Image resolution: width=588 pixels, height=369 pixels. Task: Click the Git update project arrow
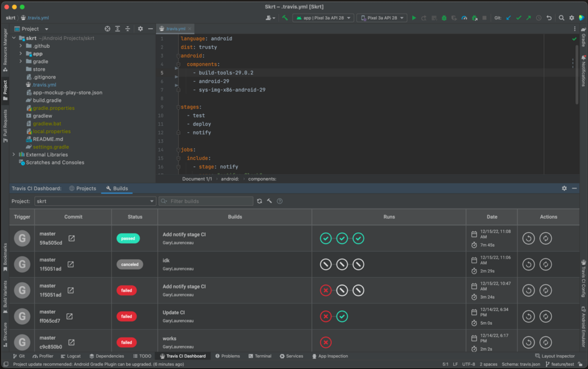(509, 18)
